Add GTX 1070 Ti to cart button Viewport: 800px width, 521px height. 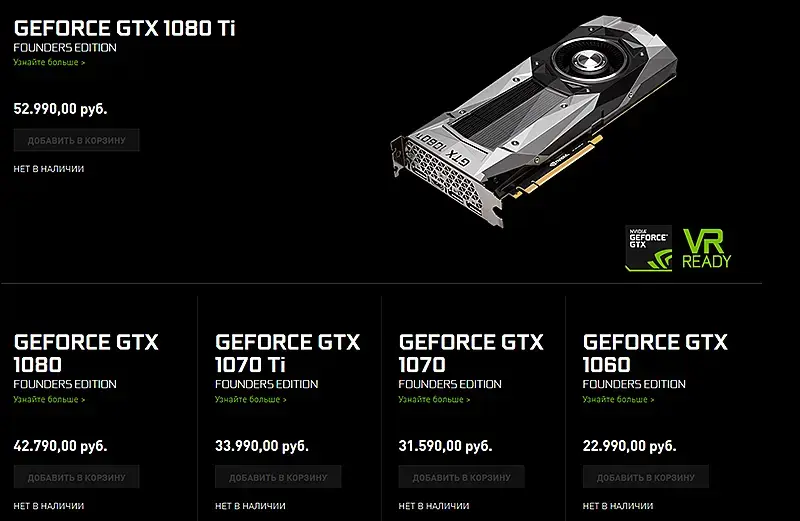[x=278, y=477]
